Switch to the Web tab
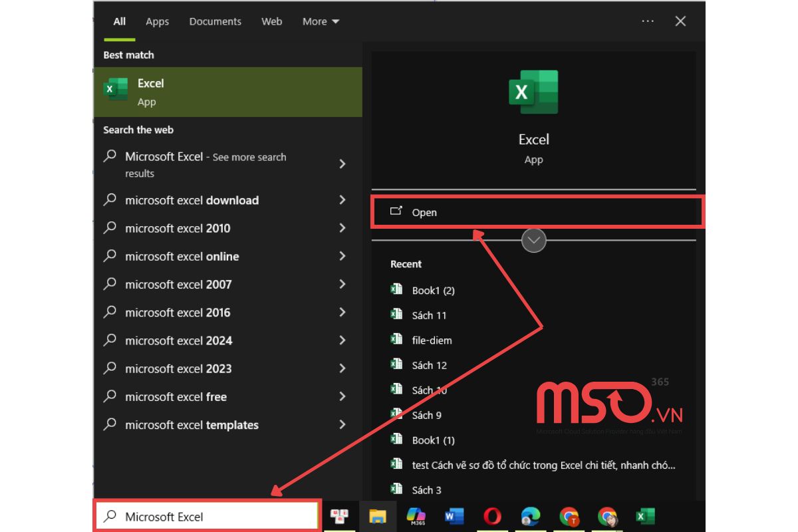This screenshot has height=532, width=798. (271, 21)
